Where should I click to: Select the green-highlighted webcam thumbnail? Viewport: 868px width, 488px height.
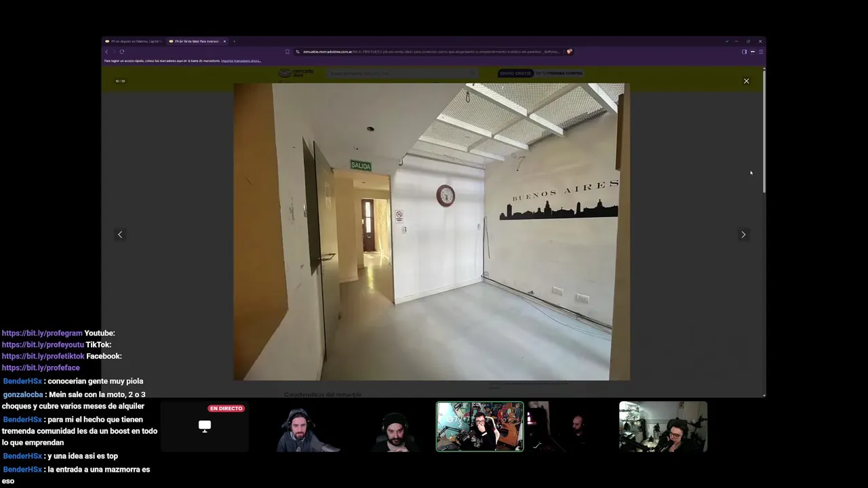[x=479, y=426]
